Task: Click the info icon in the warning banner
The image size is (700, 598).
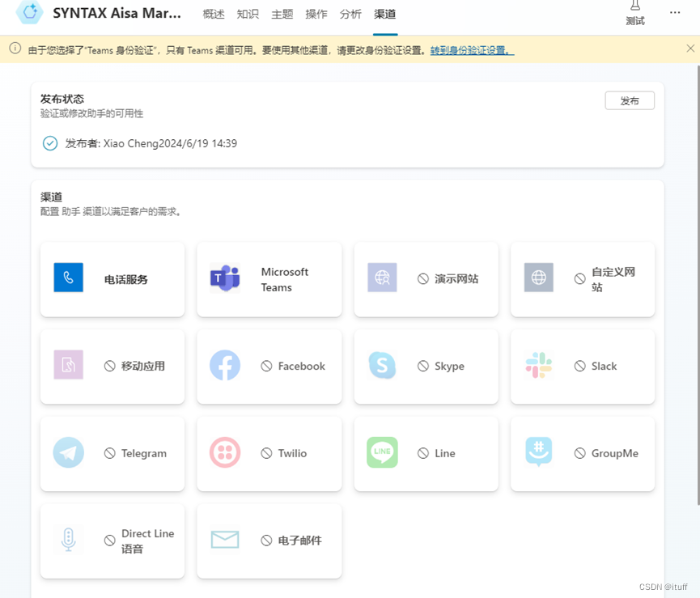Action: pos(15,49)
